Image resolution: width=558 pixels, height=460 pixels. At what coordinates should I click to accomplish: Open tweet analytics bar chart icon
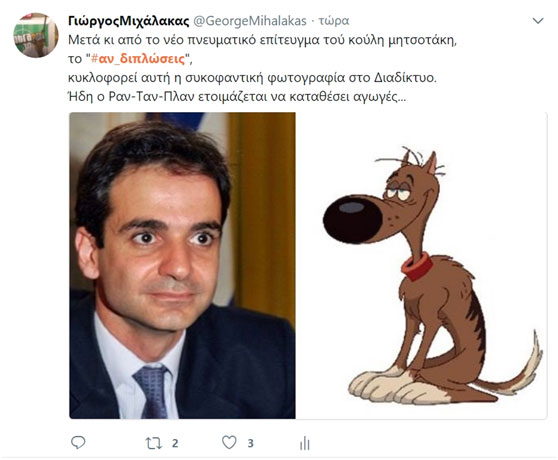point(305,443)
